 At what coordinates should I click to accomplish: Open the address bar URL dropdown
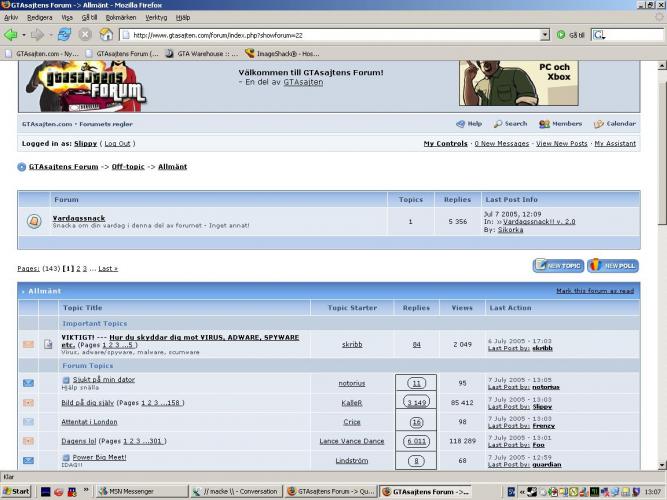[x=545, y=35]
